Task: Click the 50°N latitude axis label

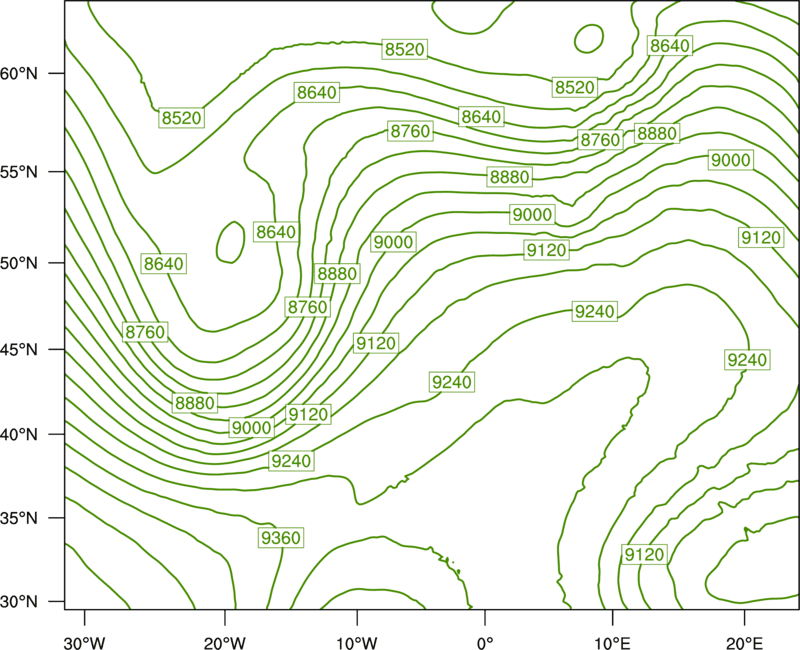Action: point(19,263)
